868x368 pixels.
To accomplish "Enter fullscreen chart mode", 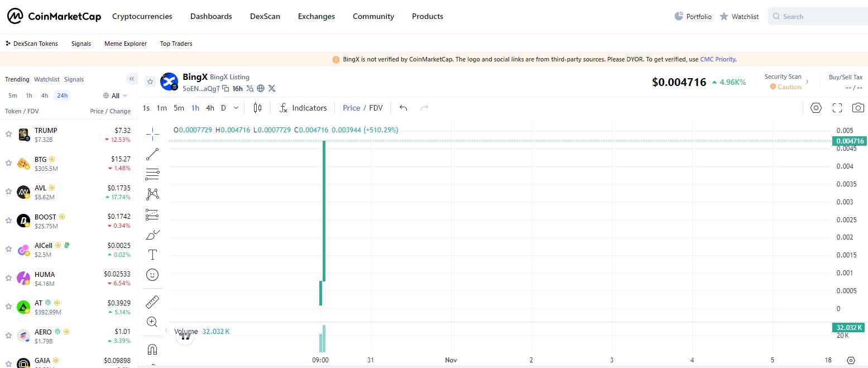I will [837, 108].
